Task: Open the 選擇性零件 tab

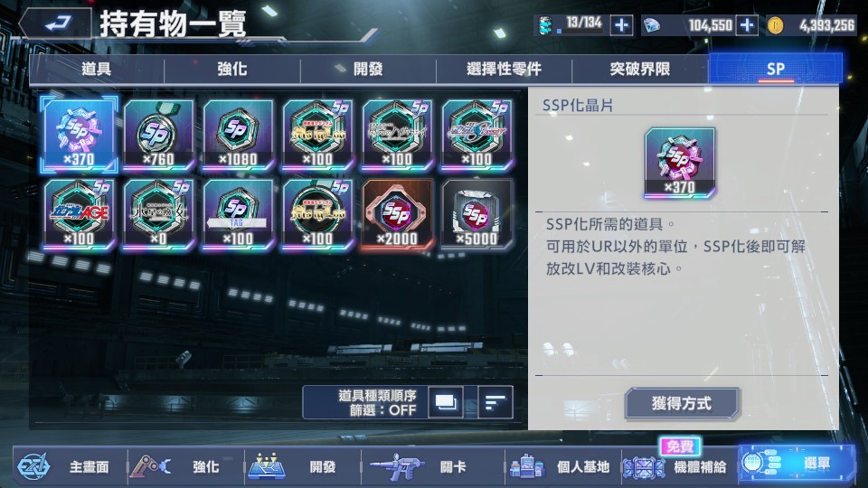Action: click(504, 70)
